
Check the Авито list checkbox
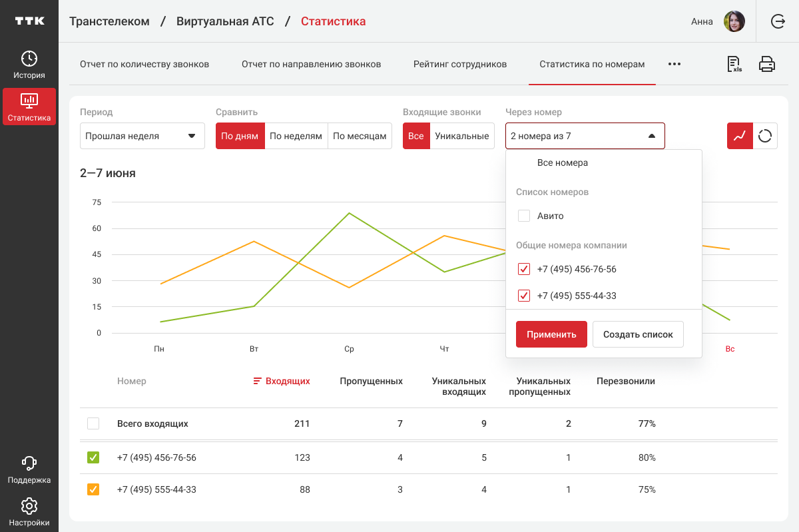[524, 216]
